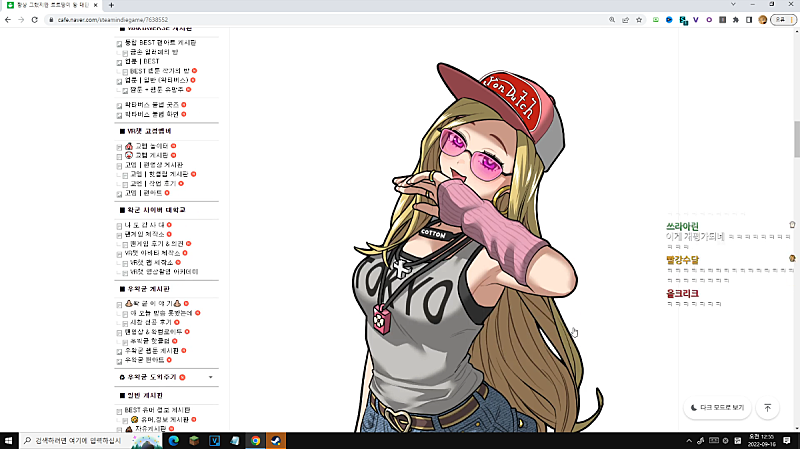Reload the page with the refresh icon

click(35, 20)
